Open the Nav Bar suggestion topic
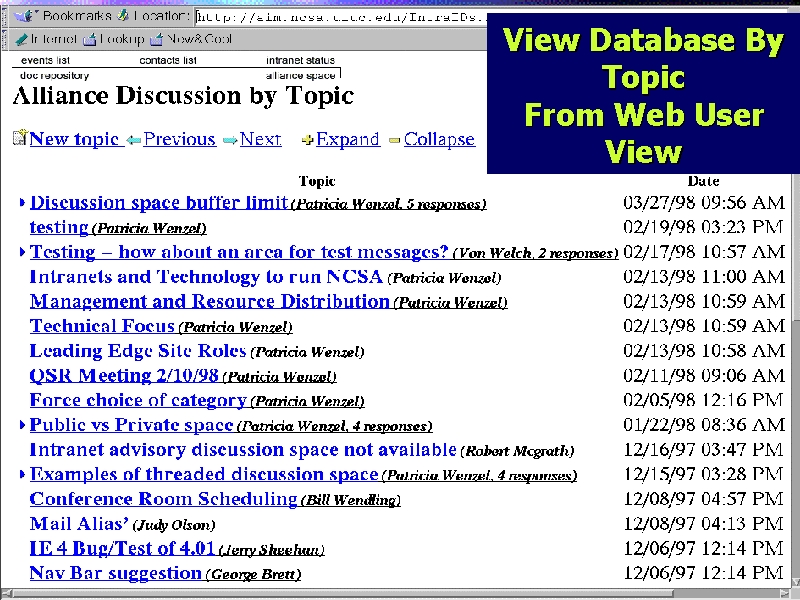The image size is (800, 600). 116,573
